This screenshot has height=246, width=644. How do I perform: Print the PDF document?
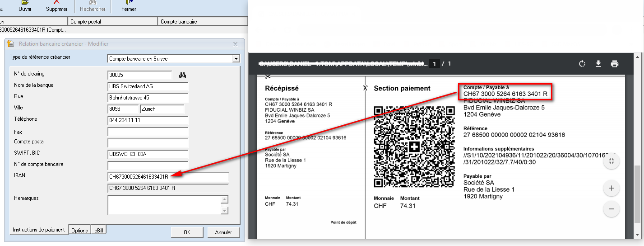pos(614,64)
